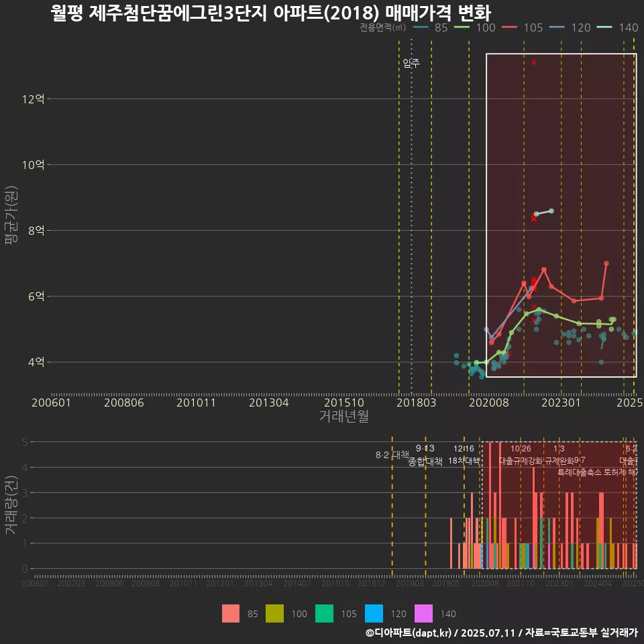Click the 거래년월 axis title

tap(343, 417)
